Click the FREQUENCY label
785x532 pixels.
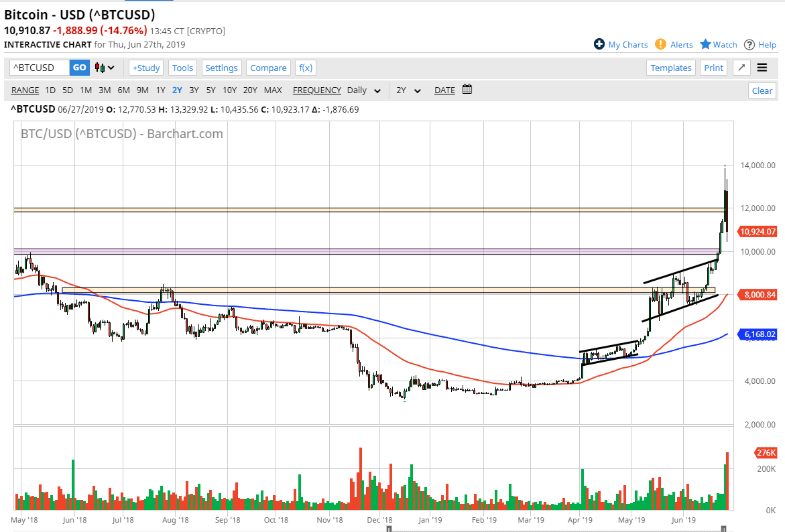click(x=317, y=90)
